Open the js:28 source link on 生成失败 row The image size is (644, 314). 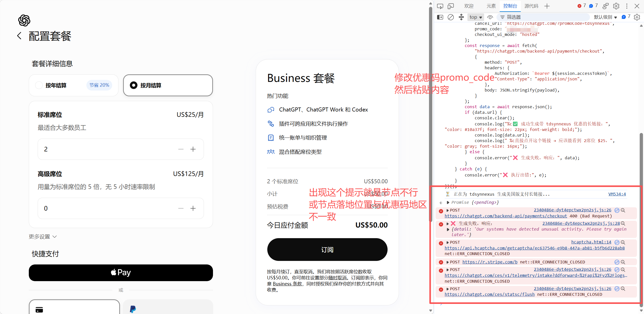coord(581,223)
